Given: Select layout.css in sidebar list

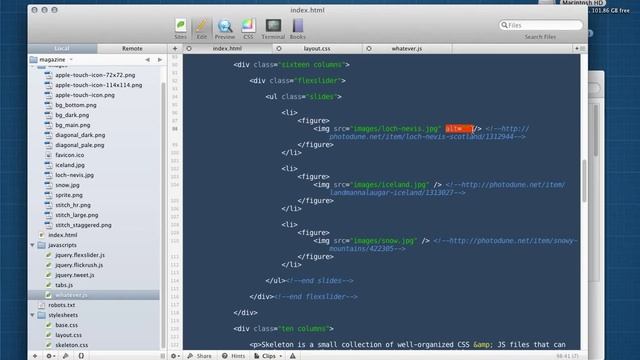Looking at the screenshot, I should 69,335.
